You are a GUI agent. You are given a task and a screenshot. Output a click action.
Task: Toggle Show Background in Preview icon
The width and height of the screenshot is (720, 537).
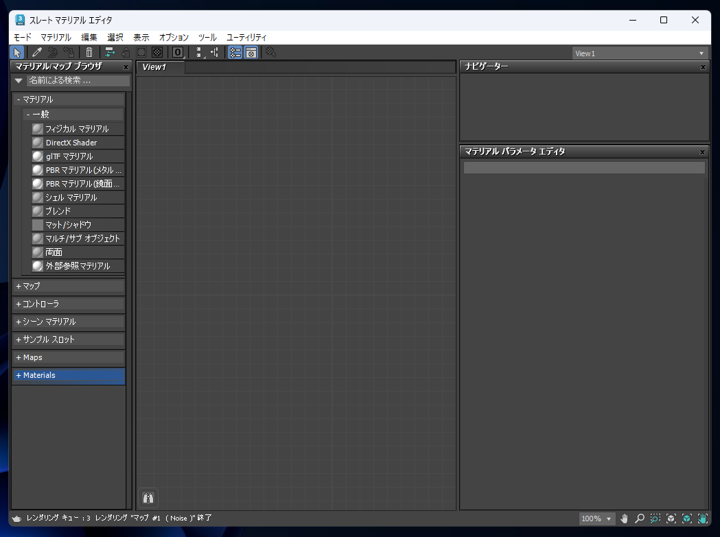[x=157, y=52]
